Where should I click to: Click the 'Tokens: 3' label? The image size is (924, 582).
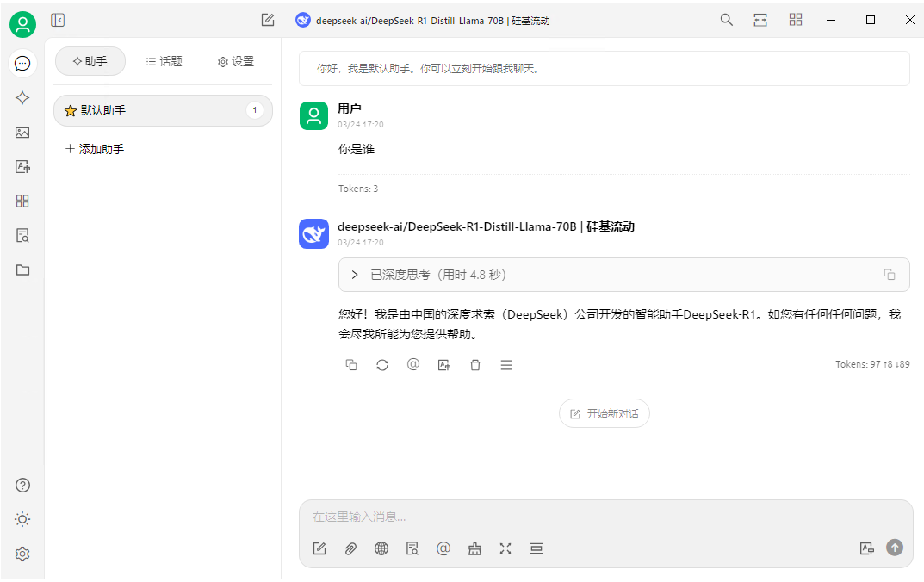tap(358, 189)
